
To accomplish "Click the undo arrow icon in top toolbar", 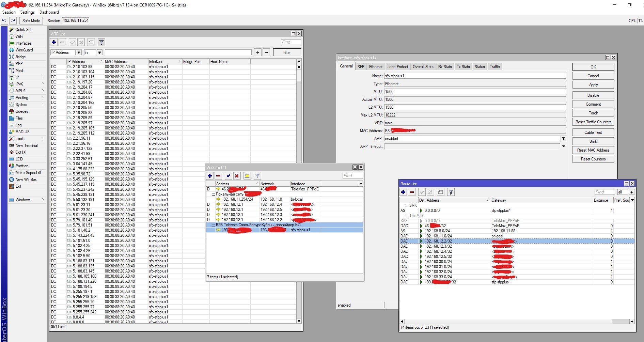I will point(4,20).
